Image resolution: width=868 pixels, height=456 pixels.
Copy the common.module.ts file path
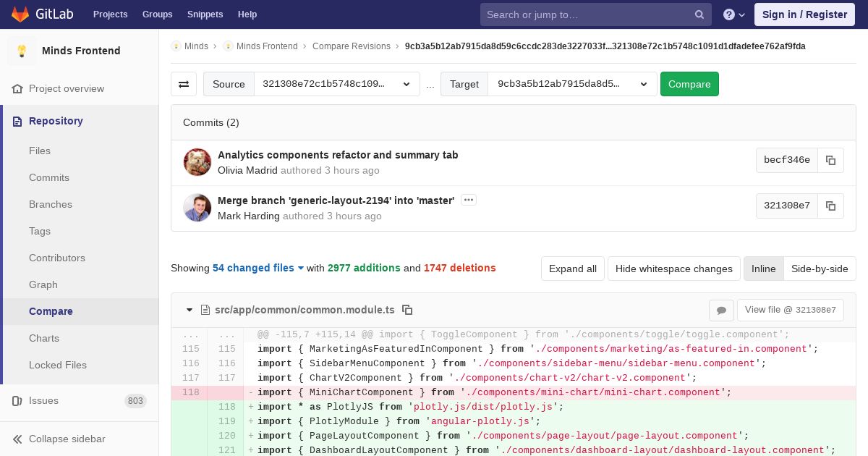coord(407,310)
